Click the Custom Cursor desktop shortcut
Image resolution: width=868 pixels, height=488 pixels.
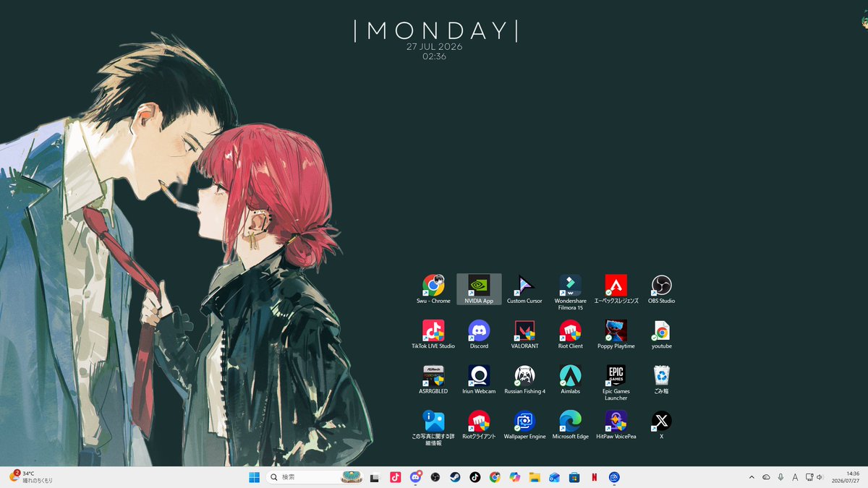coord(524,289)
